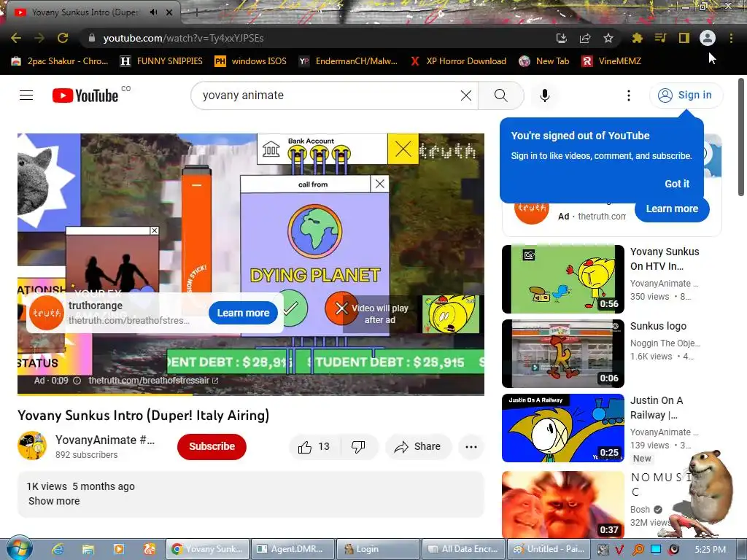The image size is (747, 560).
Task: Open the 'Sunkus logo' video title
Action: [659, 326]
